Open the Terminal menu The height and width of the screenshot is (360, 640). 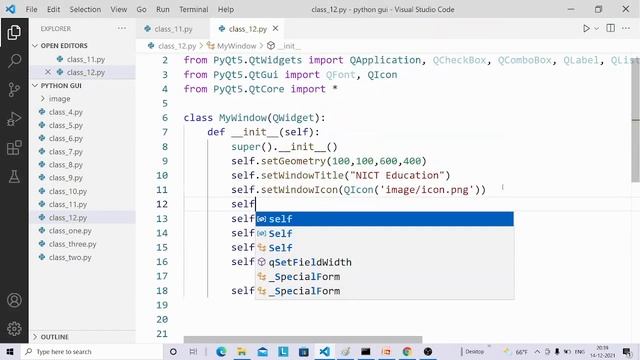coord(193,9)
